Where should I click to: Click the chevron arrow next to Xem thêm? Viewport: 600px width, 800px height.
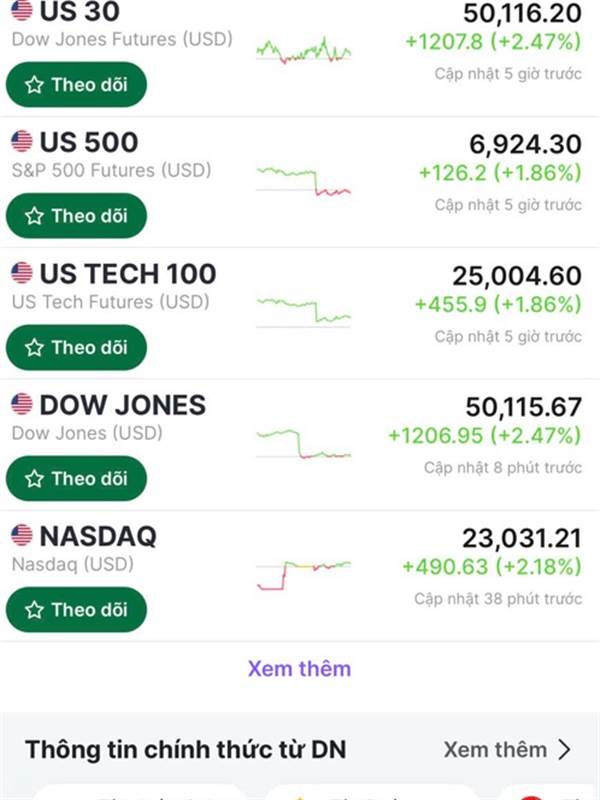(x=565, y=749)
